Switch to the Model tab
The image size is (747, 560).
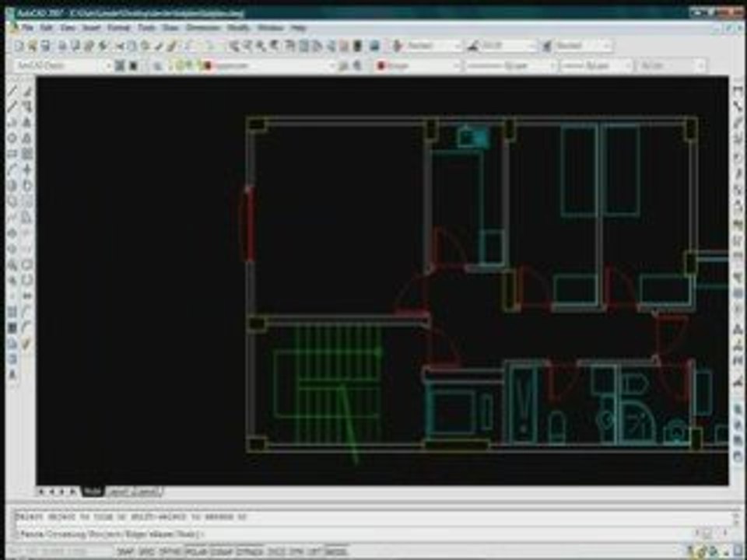pos(93,491)
